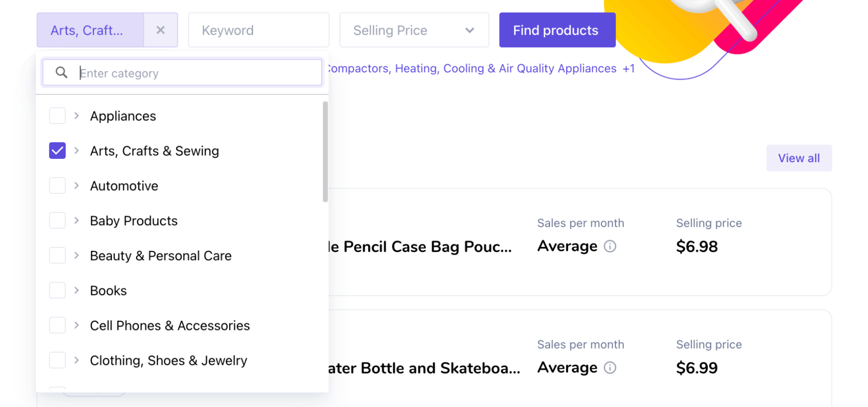Open info icon beside first Average sales
The height and width of the screenshot is (407, 868).
click(x=610, y=246)
